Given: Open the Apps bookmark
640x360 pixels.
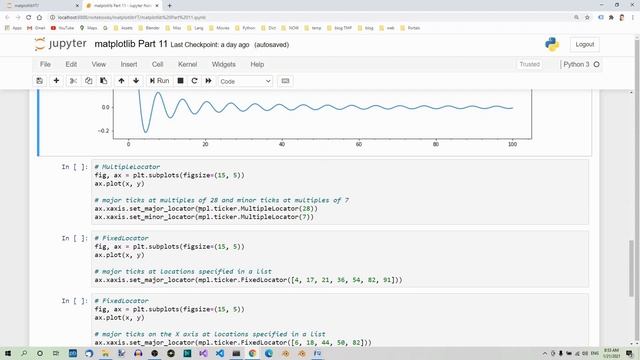Looking at the screenshot, I should (x=13, y=28).
